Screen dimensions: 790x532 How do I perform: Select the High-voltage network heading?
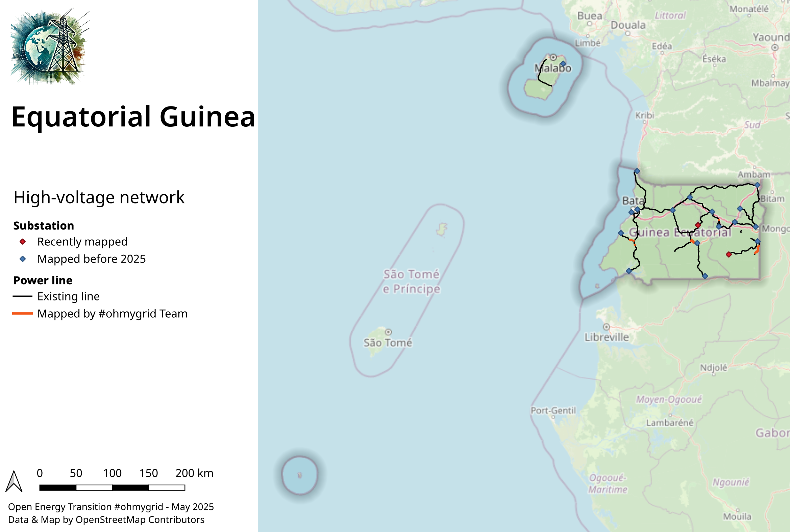click(x=99, y=197)
